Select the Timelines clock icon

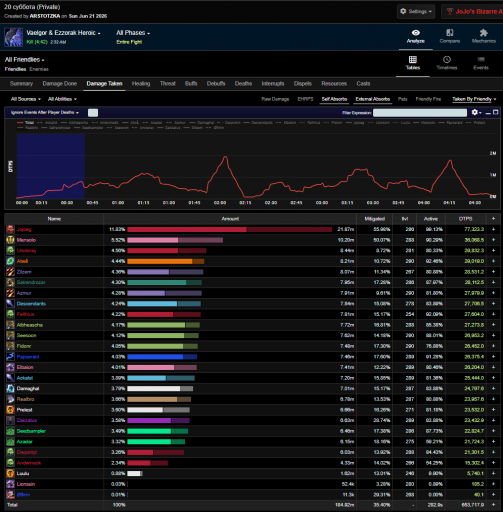pyautogui.click(x=447, y=59)
